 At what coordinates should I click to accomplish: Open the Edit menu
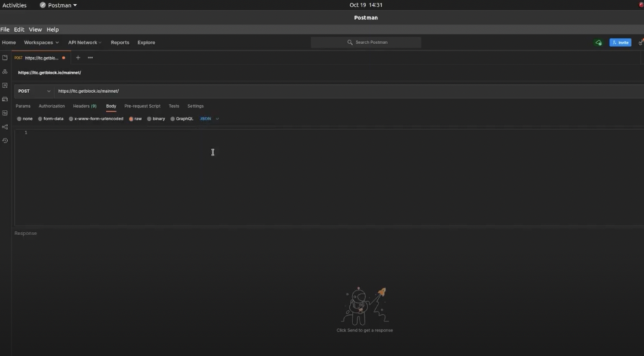(x=19, y=30)
